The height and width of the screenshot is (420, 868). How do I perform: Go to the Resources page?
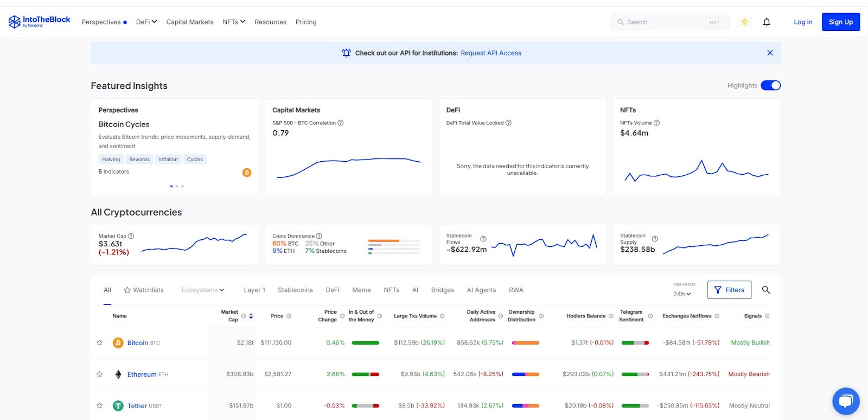[x=270, y=22]
